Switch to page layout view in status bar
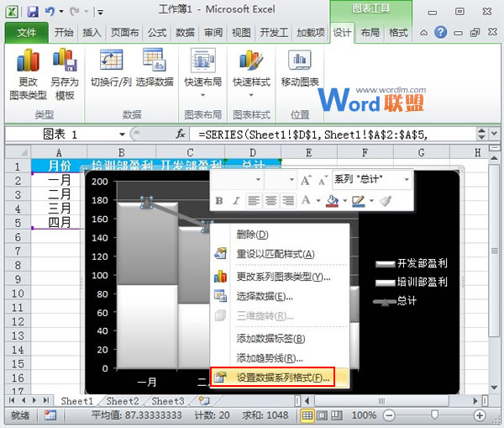Image resolution: width=504 pixels, height=428 pixels. point(323,415)
